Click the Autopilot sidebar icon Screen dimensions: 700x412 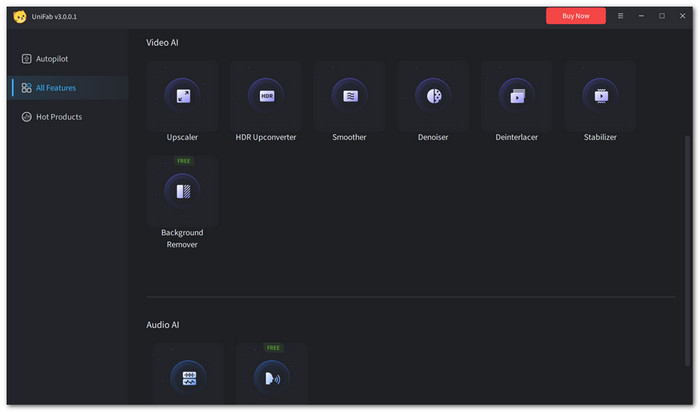26,58
